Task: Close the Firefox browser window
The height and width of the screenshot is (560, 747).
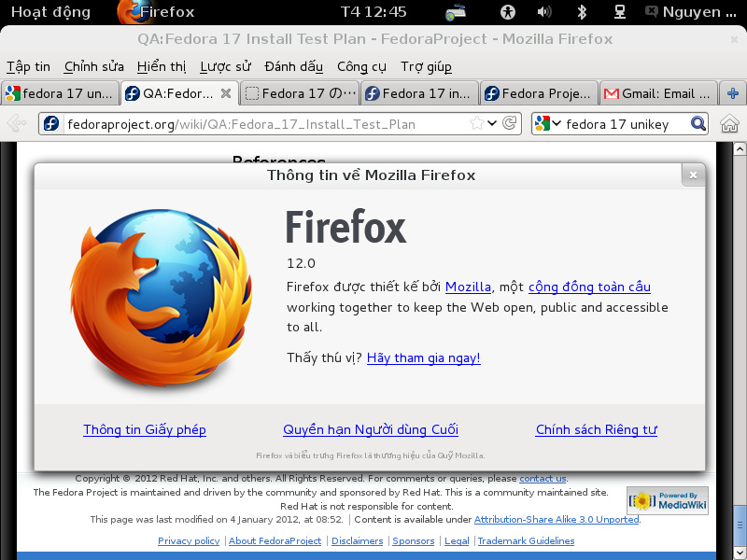Action: (x=734, y=40)
